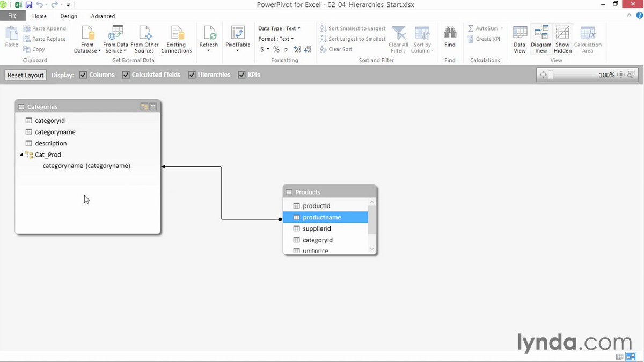Click Sort Largest to Smallest

point(353,39)
